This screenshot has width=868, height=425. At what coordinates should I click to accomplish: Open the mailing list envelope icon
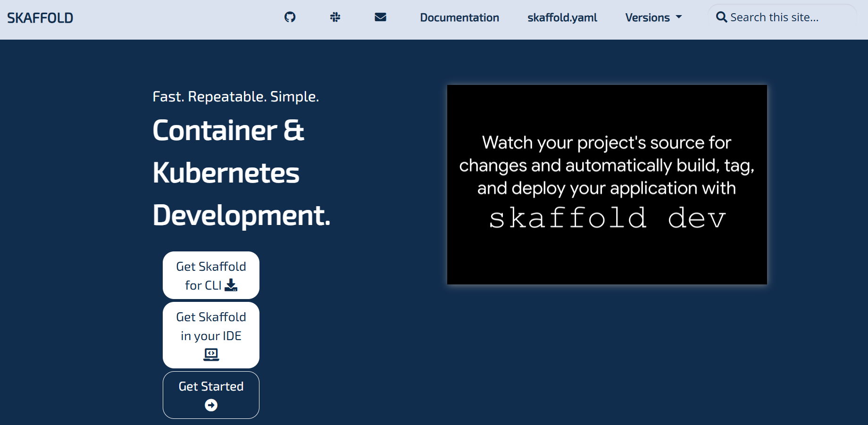click(380, 17)
